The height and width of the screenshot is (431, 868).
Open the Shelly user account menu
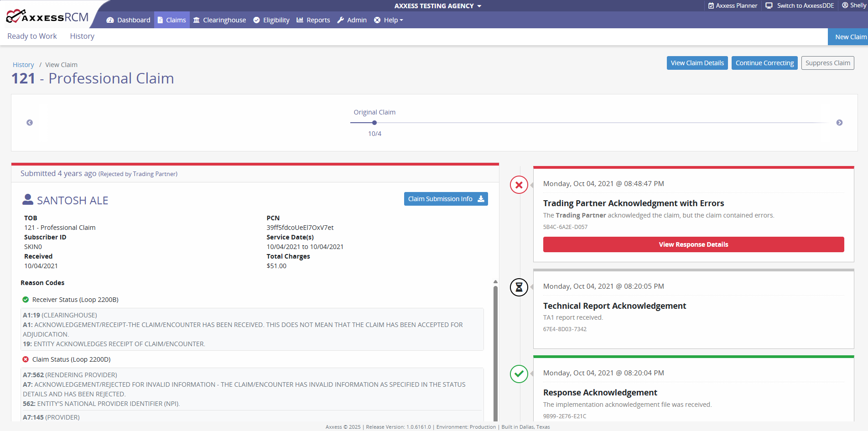click(x=854, y=5)
